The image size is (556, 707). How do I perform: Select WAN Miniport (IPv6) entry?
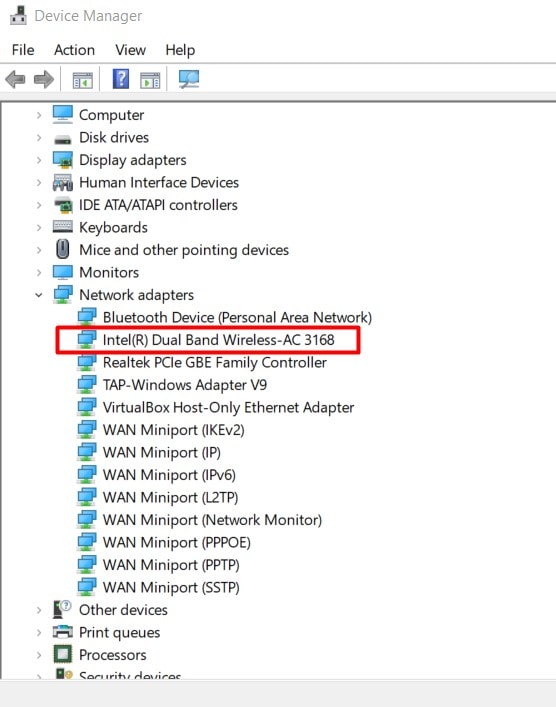point(169,475)
